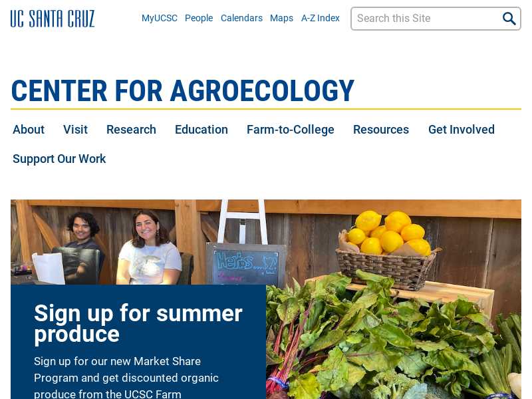532x399 pixels.
Task: Click the search magnifier icon
Action: click(509, 19)
